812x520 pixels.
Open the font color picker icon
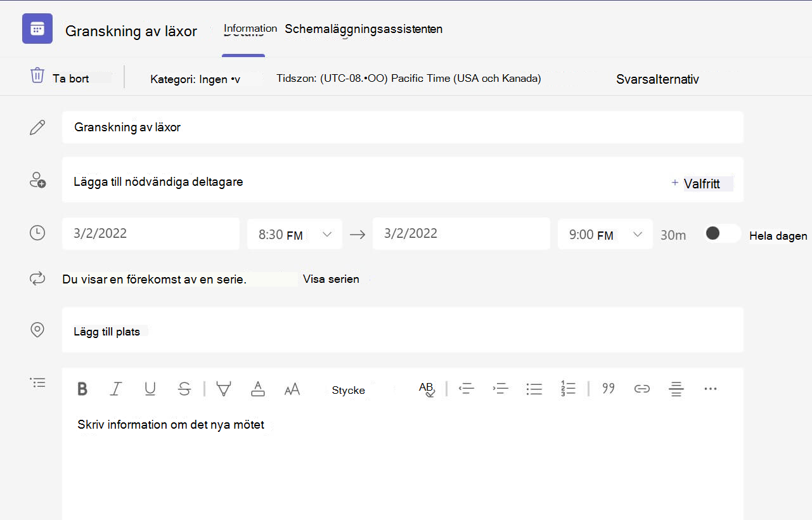coord(258,389)
